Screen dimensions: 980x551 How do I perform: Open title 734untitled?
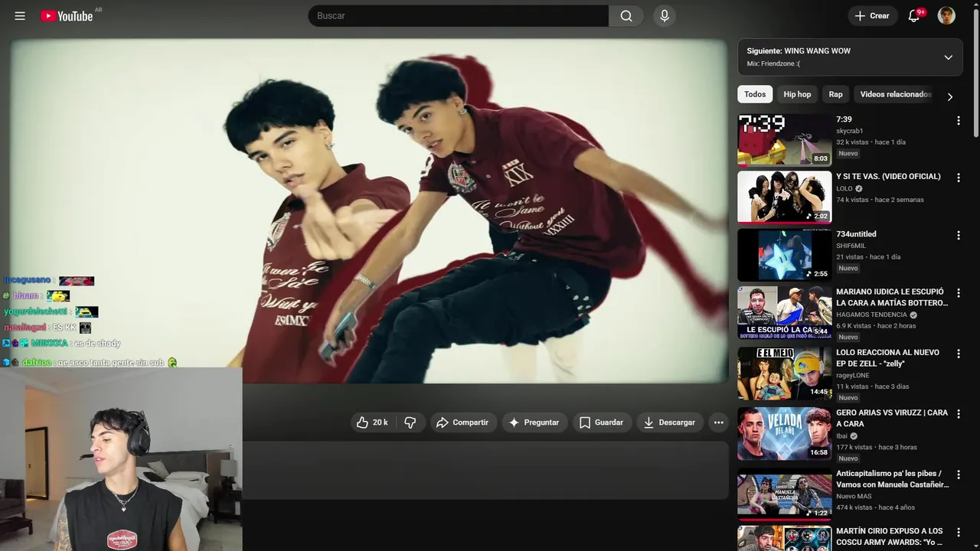[x=856, y=234]
